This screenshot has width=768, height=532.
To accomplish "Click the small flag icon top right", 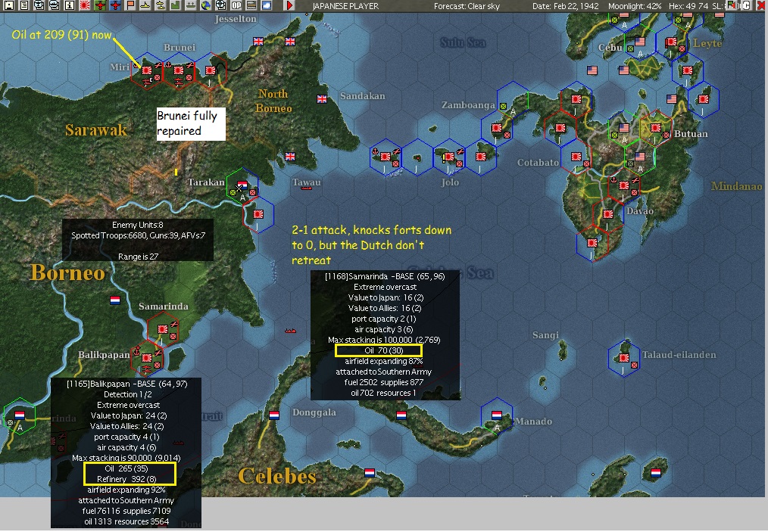I will 732,5.
